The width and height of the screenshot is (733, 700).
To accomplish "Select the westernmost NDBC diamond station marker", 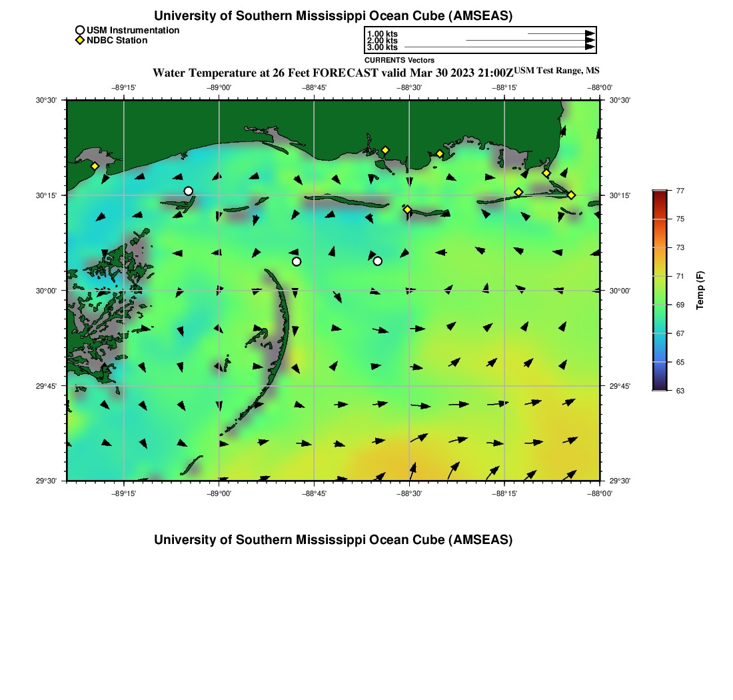I will pos(95,166).
